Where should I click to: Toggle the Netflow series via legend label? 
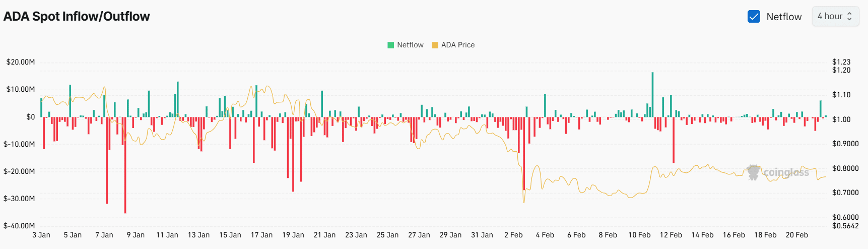[410, 45]
